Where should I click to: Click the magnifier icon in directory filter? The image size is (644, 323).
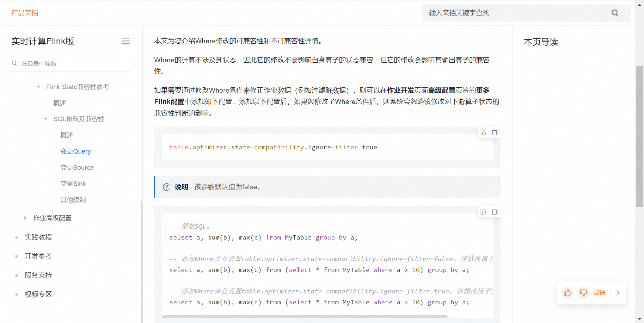tap(14, 63)
